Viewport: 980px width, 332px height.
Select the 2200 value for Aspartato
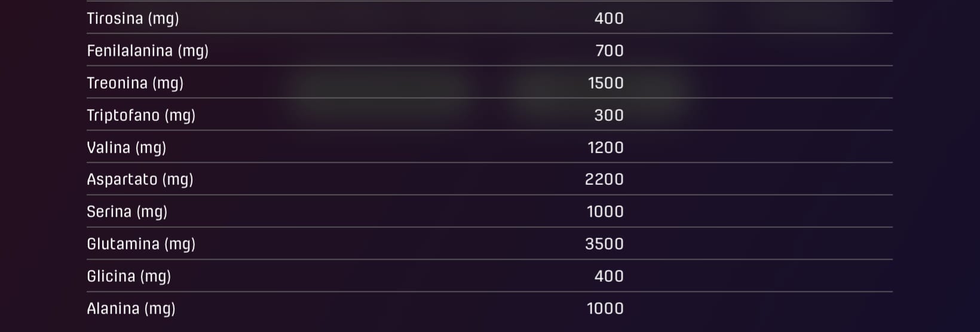pos(604,179)
